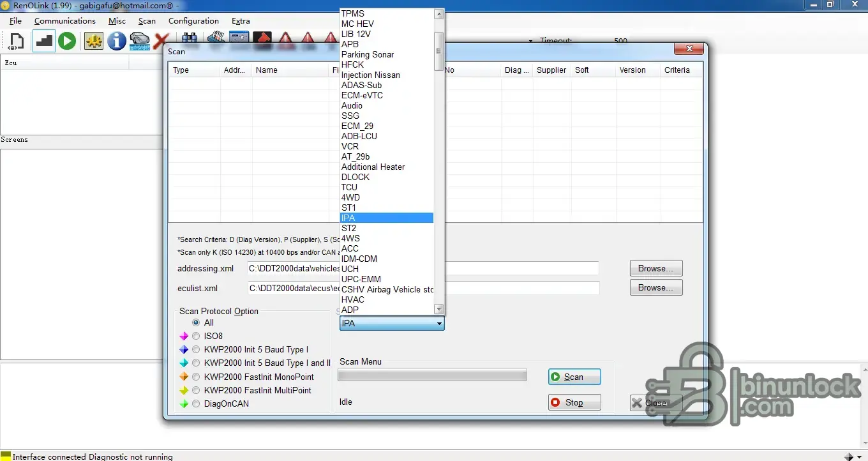Click the red icon on Stop button
This screenshot has width=868, height=461.
pos(556,402)
